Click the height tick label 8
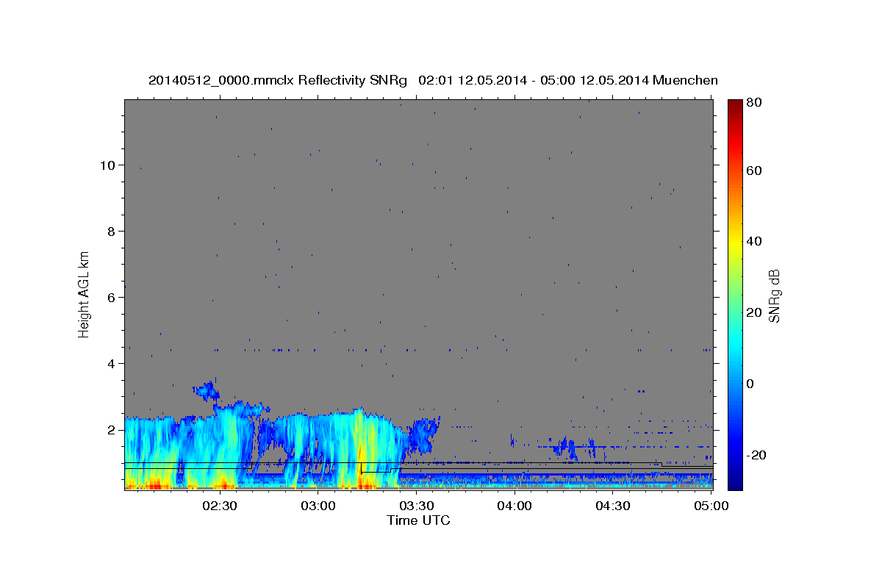 tap(112, 232)
